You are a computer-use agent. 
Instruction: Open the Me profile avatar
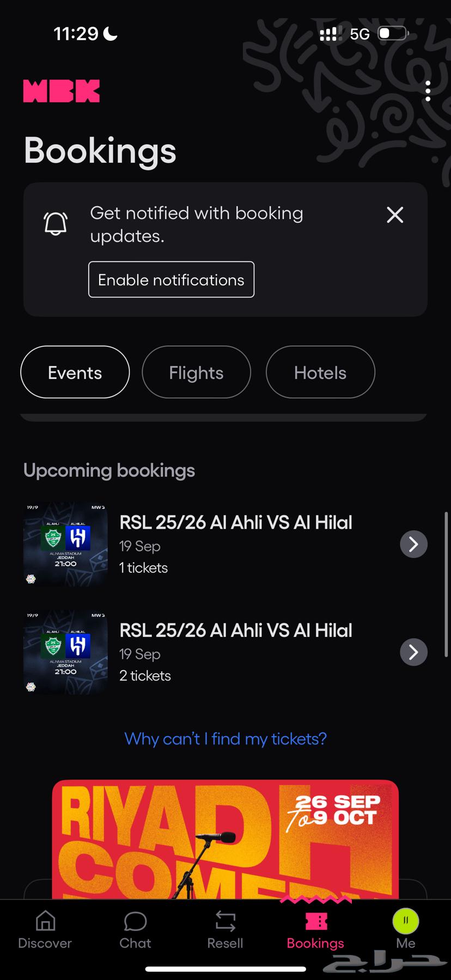pyautogui.click(x=406, y=921)
